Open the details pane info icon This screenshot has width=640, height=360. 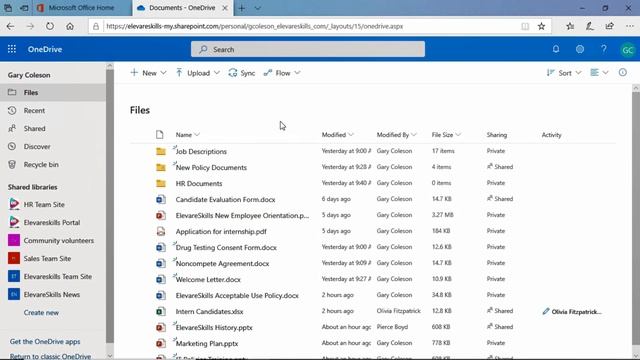pyautogui.click(x=622, y=72)
